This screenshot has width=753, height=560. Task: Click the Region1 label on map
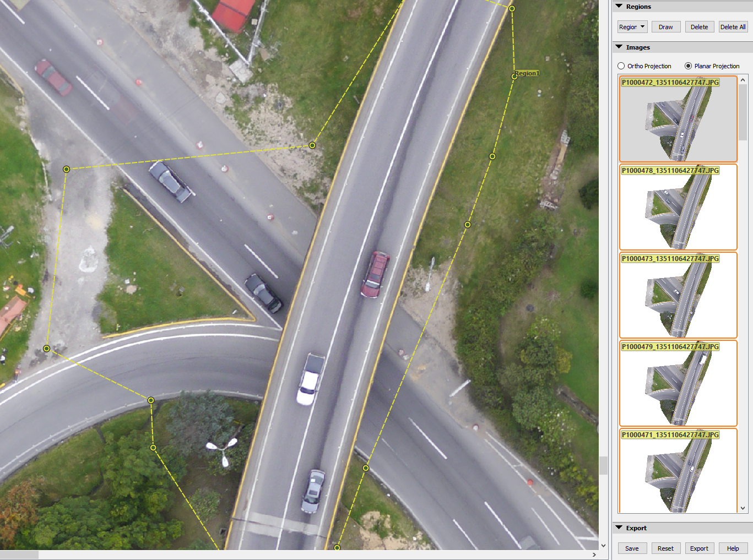coord(527,73)
